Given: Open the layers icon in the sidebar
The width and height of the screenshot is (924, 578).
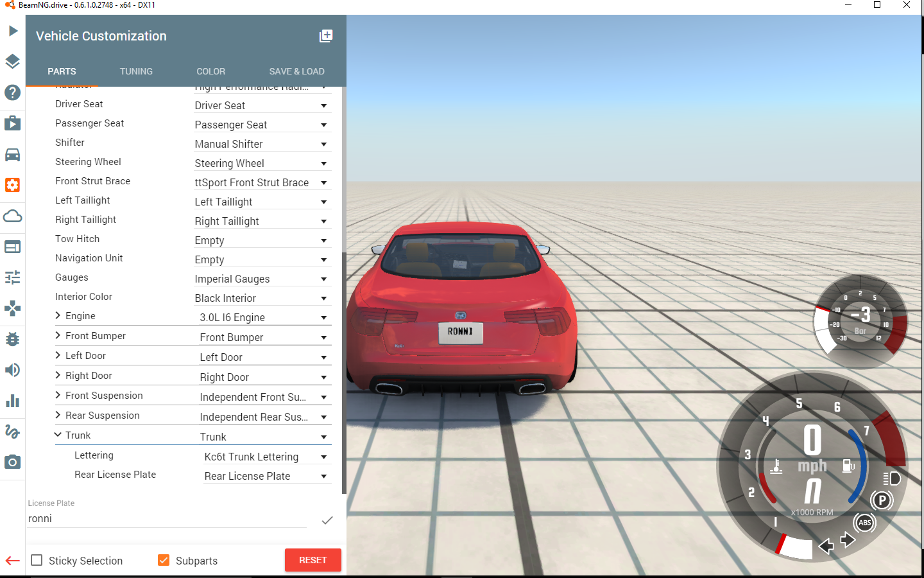Looking at the screenshot, I should point(13,62).
